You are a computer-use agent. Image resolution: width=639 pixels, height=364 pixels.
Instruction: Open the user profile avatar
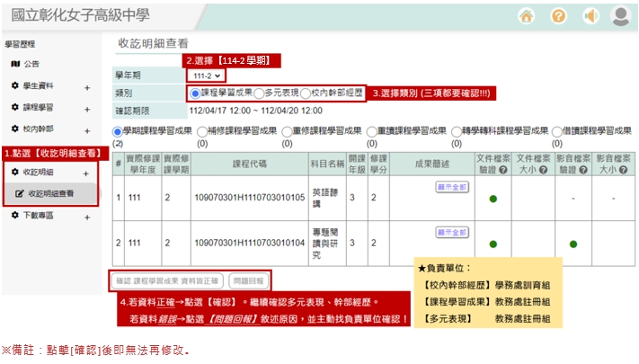pos(621,16)
